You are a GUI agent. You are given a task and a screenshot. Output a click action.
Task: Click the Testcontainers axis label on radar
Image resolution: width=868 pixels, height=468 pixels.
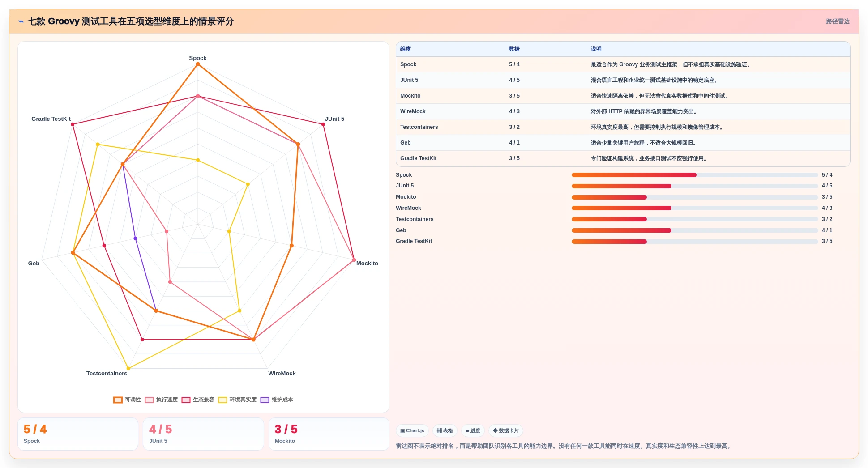pos(107,374)
